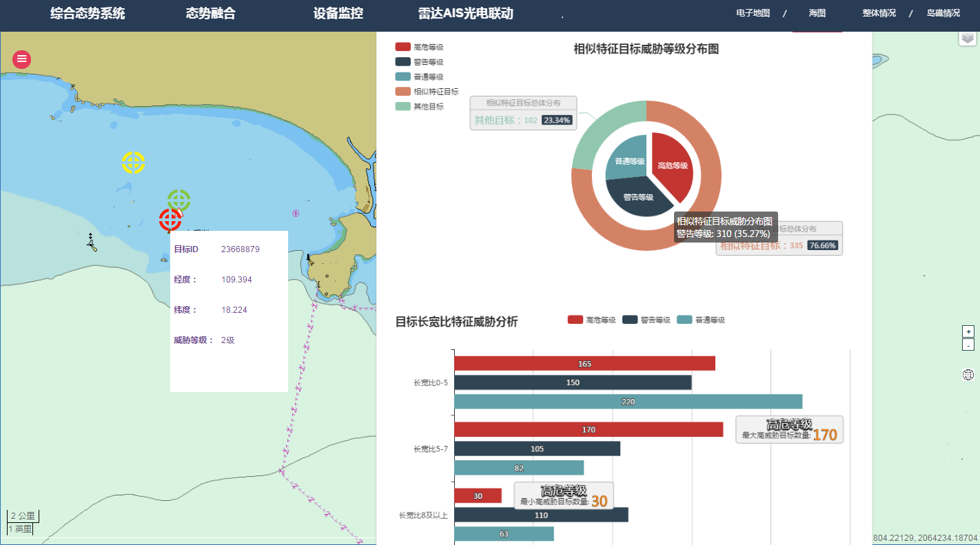Click the globe icon on map edge

pyautogui.click(x=968, y=375)
